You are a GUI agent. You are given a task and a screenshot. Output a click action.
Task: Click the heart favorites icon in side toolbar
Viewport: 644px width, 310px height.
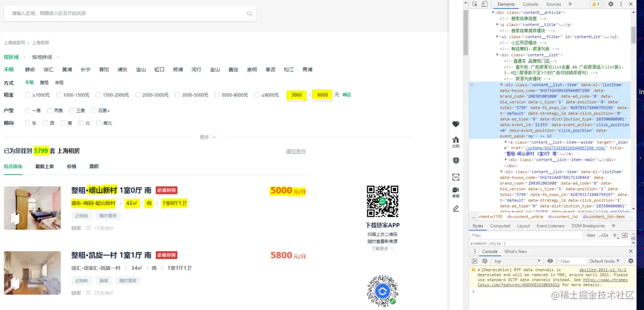[x=455, y=124]
